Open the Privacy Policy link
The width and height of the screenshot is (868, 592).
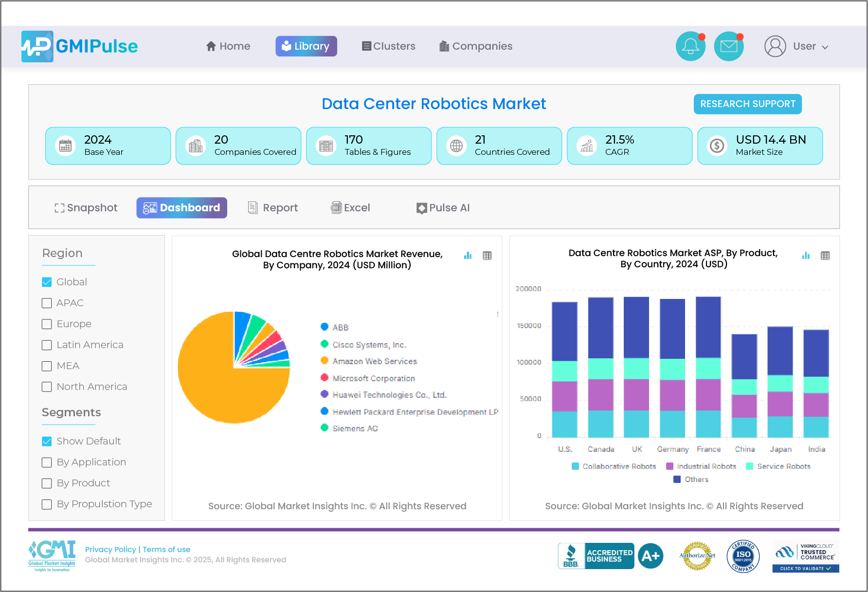coord(110,549)
